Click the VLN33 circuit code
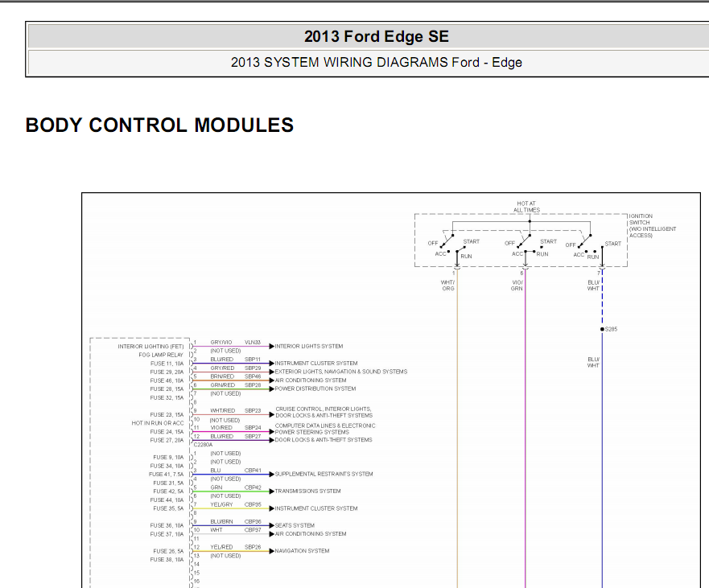This screenshot has height=588, width=709. 253,342
